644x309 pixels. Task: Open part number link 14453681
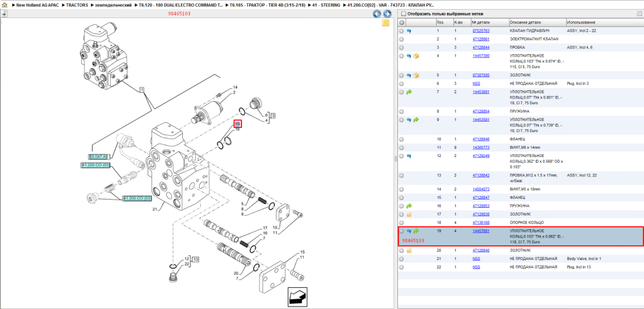click(x=481, y=91)
